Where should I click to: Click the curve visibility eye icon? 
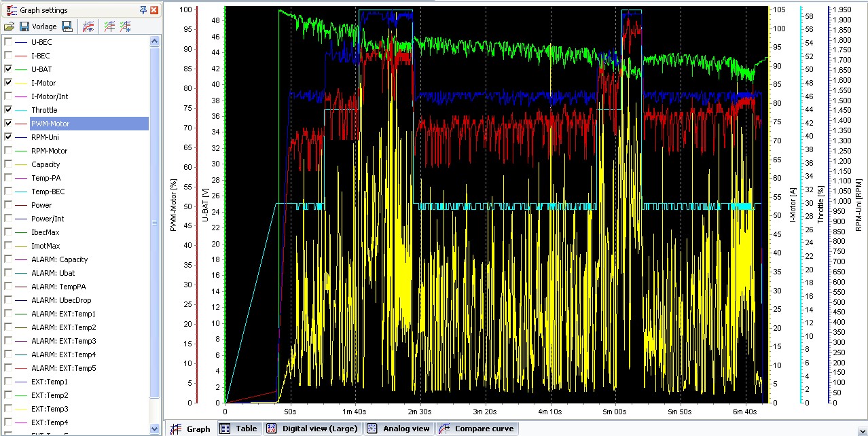pyautogui.click(x=88, y=26)
